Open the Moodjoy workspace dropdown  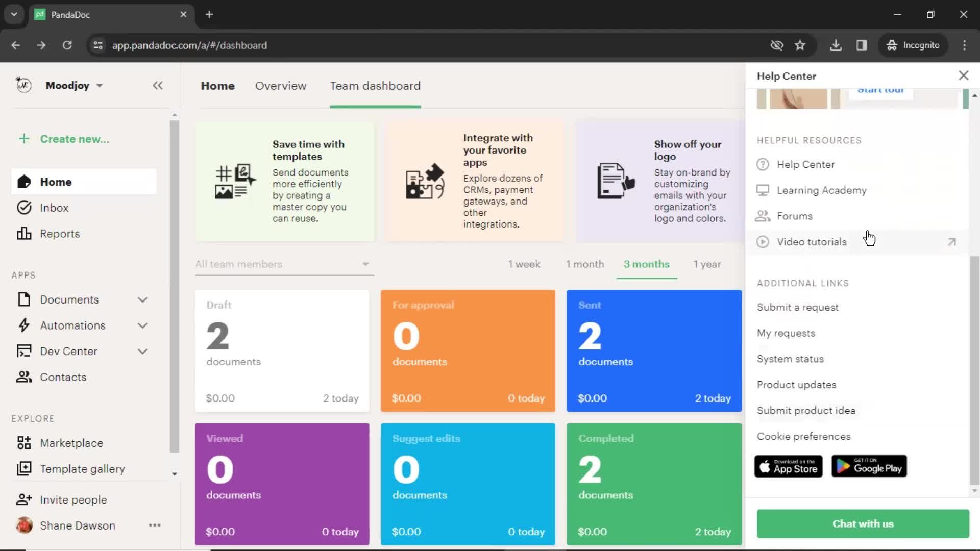click(x=100, y=86)
